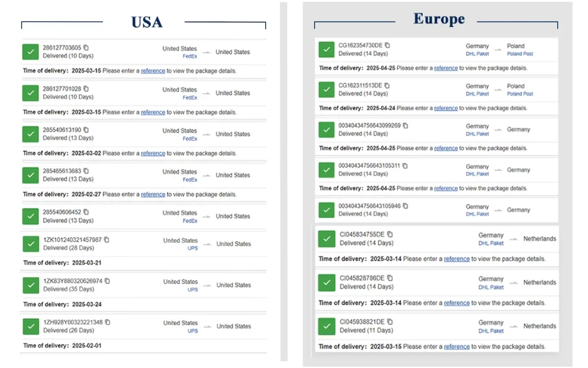Open FedEx carrier link for 285465613683

pyautogui.click(x=190, y=180)
